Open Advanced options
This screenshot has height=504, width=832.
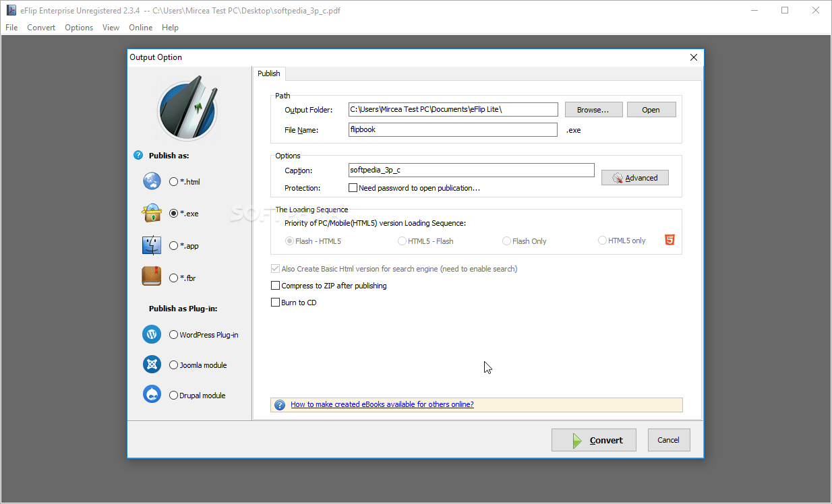(x=635, y=178)
